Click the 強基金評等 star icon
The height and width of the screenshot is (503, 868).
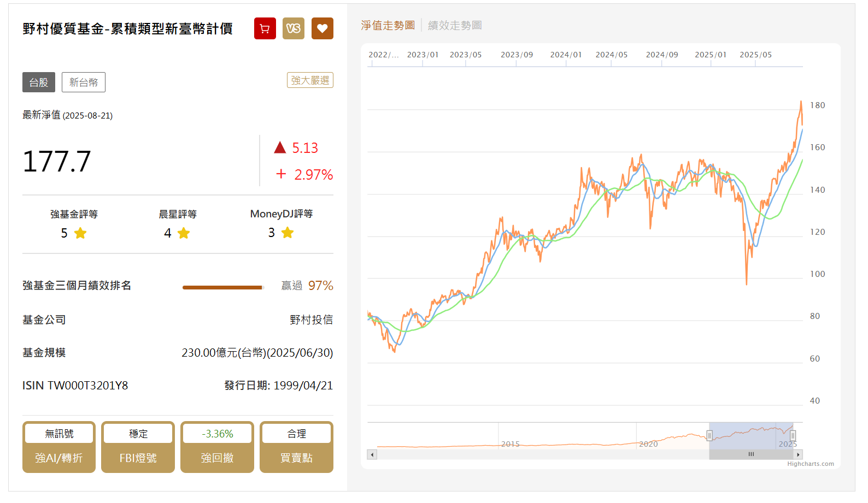(x=80, y=233)
